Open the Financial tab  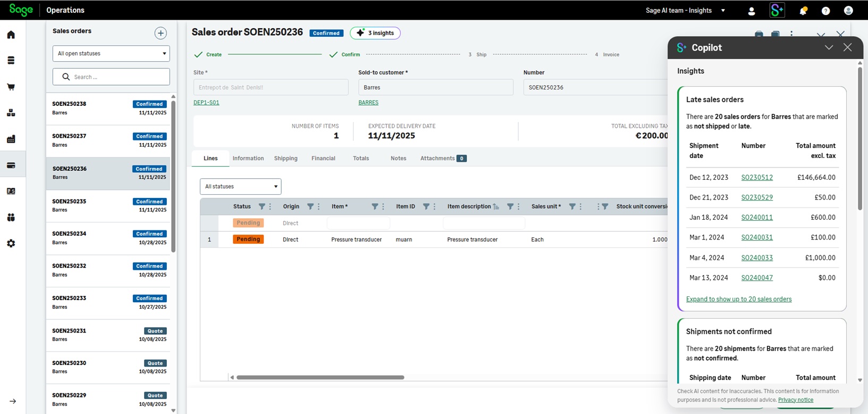pos(323,158)
